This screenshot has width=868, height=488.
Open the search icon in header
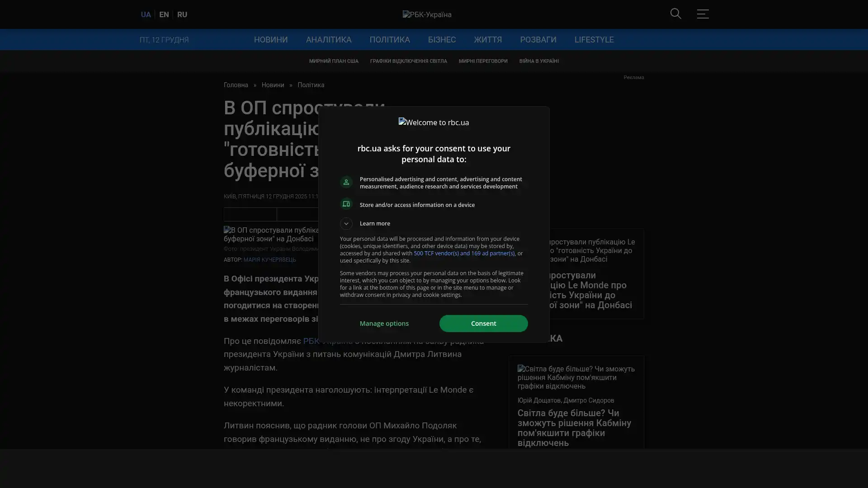(675, 14)
